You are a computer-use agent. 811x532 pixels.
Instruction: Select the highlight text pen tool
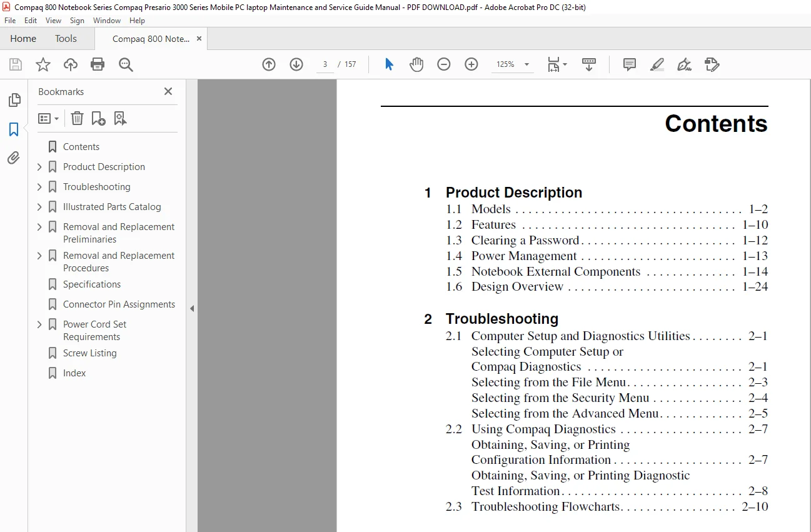(x=657, y=64)
